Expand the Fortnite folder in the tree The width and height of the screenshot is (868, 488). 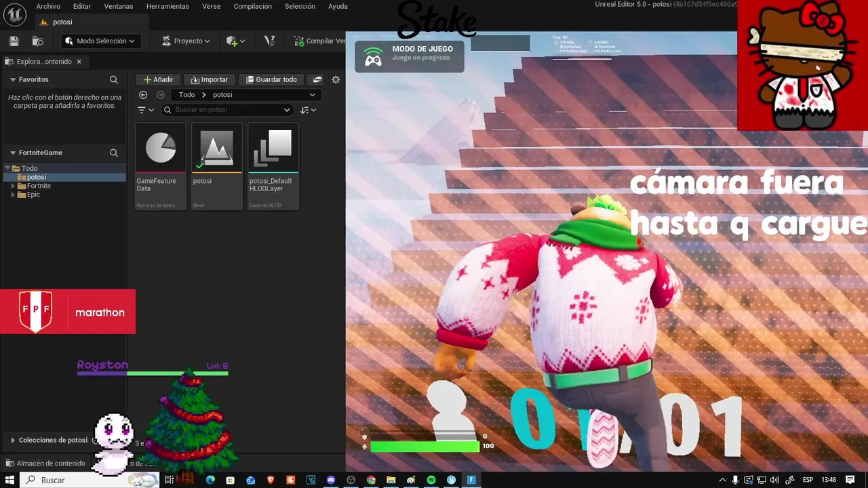13,186
